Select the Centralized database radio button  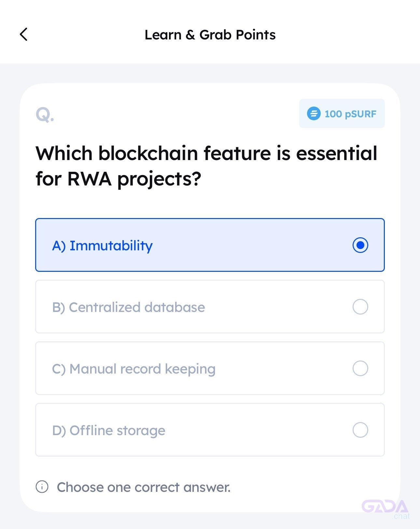tap(360, 307)
